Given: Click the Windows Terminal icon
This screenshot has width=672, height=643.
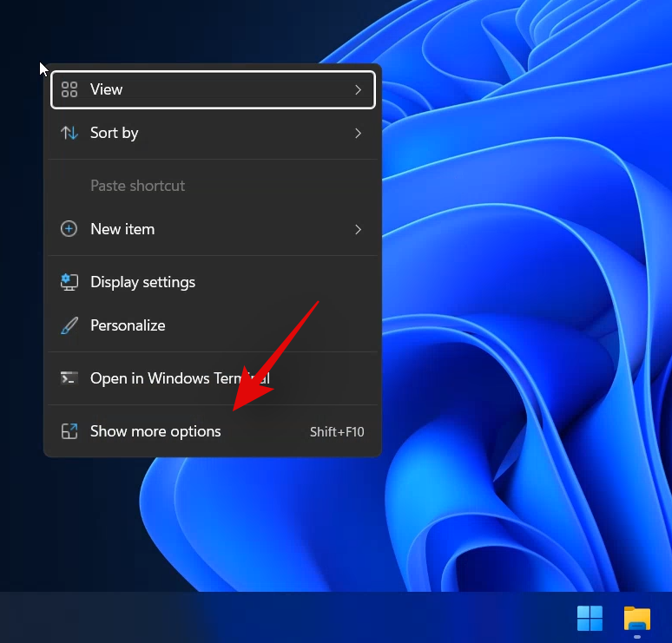Looking at the screenshot, I should click(x=69, y=378).
